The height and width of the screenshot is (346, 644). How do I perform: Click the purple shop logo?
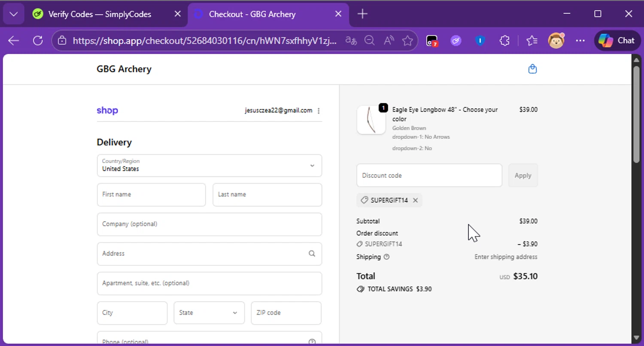[107, 110]
